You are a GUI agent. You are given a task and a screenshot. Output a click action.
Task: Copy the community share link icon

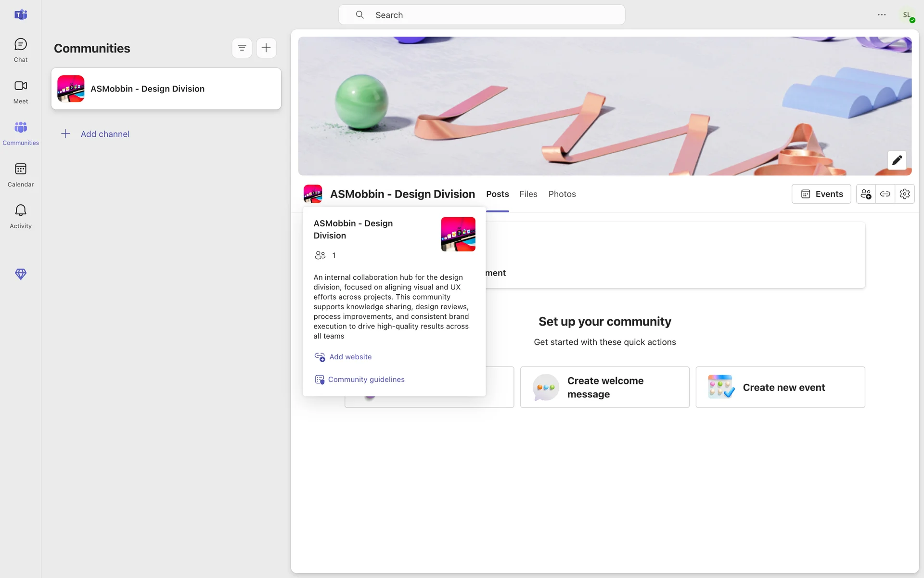[885, 194]
